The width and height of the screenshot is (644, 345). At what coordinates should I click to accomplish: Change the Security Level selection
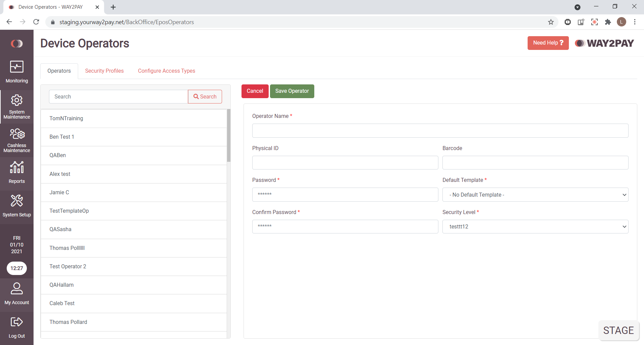535,226
